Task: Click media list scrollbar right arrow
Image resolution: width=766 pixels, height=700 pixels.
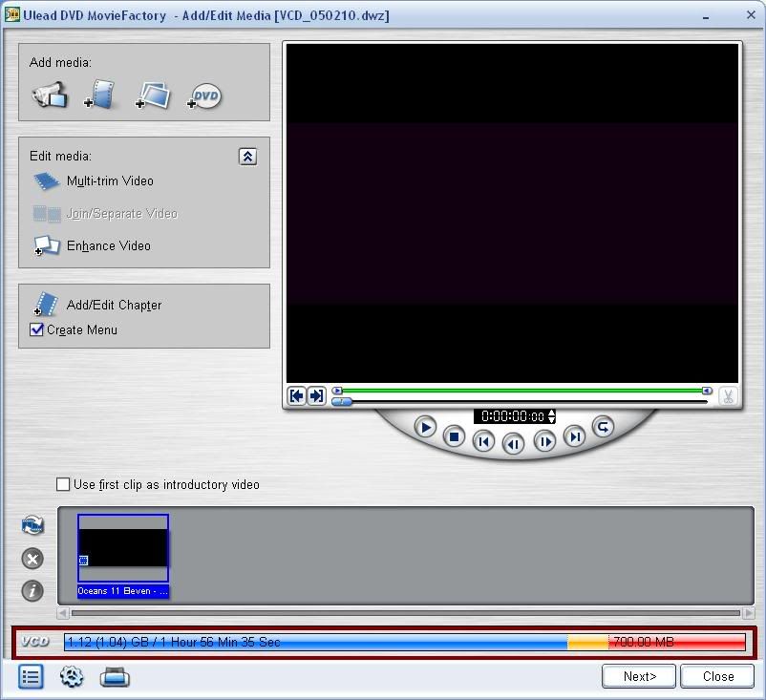Action: click(749, 612)
